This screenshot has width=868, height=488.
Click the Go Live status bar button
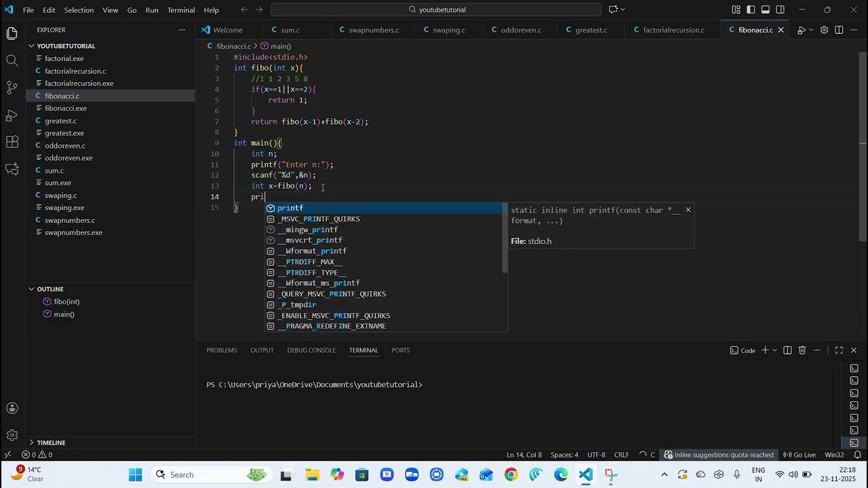(800, 455)
